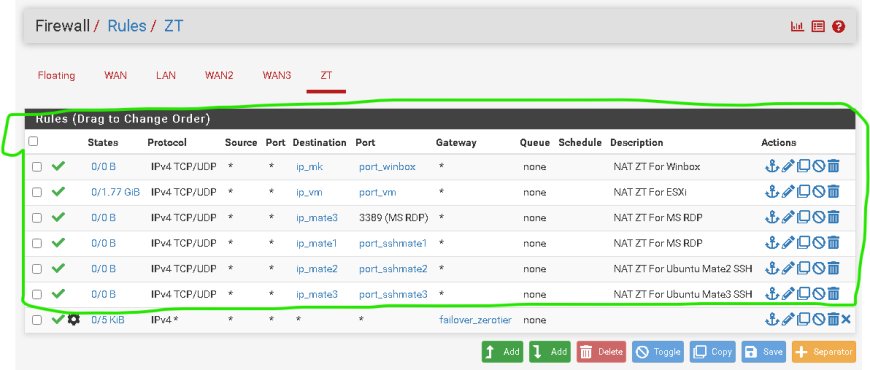
Task: Check the box for the port_sshmate1 rule
Action: point(37,243)
